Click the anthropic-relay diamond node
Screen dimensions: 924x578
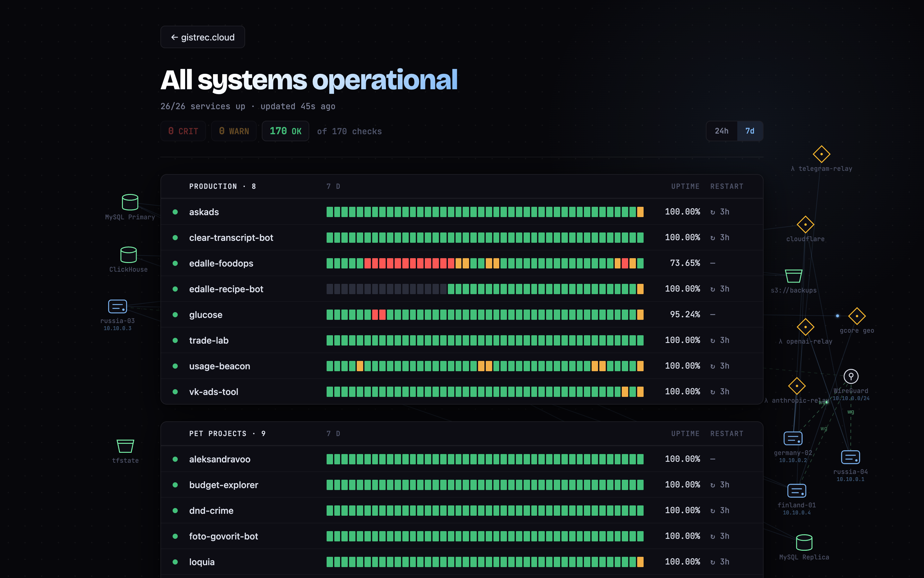(797, 386)
